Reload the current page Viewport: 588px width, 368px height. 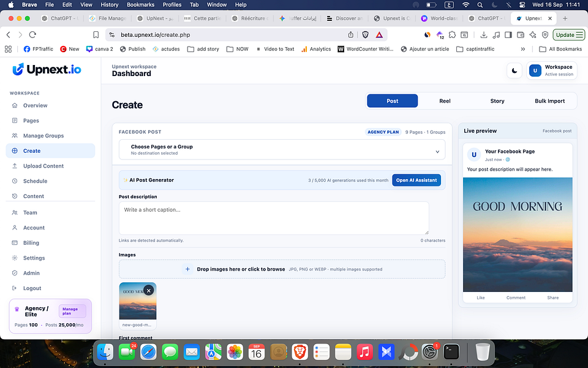pyautogui.click(x=32, y=35)
